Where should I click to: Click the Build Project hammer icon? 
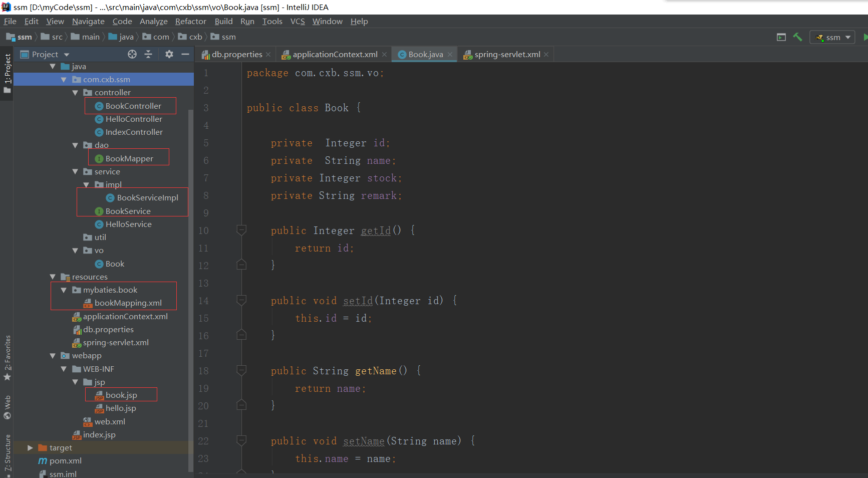tap(798, 37)
